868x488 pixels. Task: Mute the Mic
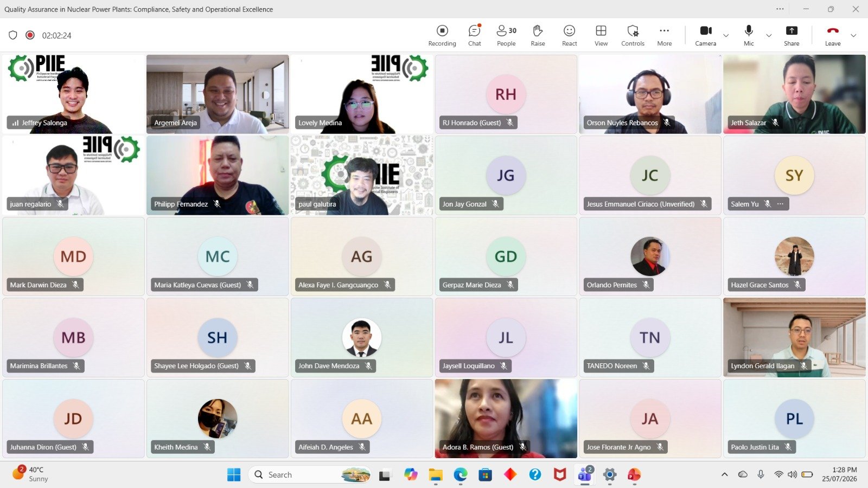click(749, 35)
